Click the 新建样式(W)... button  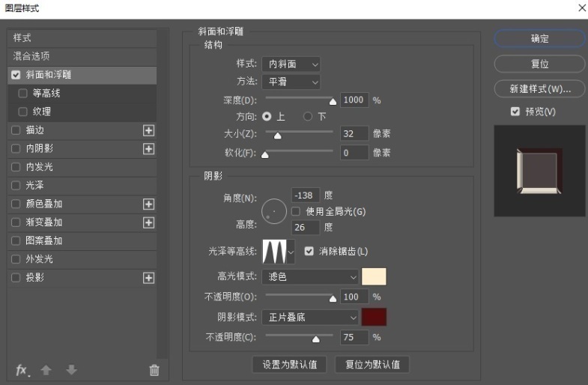(539, 89)
